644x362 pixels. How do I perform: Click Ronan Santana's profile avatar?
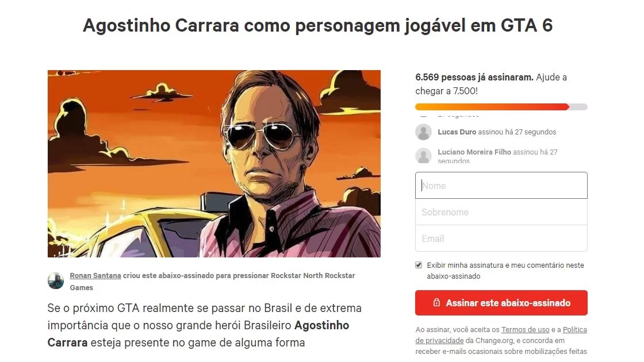point(55,281)
